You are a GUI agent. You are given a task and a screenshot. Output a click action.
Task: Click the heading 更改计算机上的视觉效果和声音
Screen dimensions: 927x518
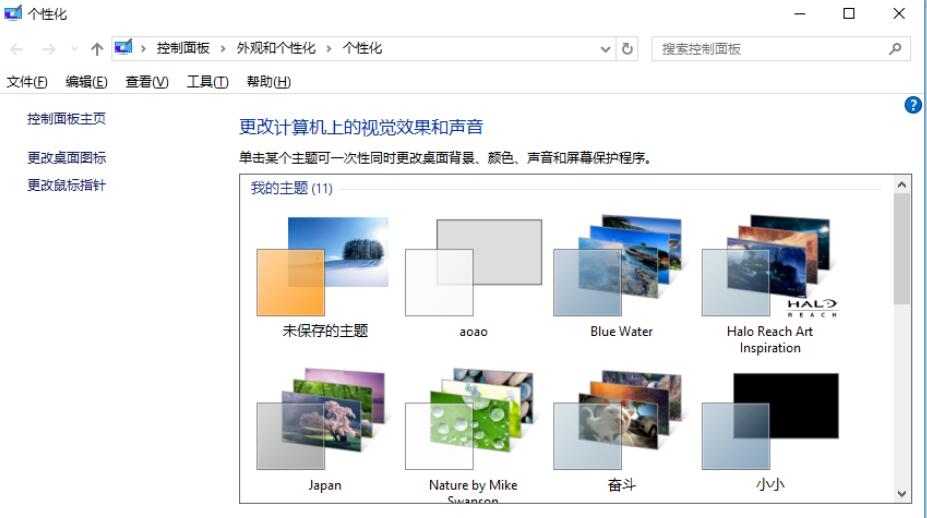(361, 127)
